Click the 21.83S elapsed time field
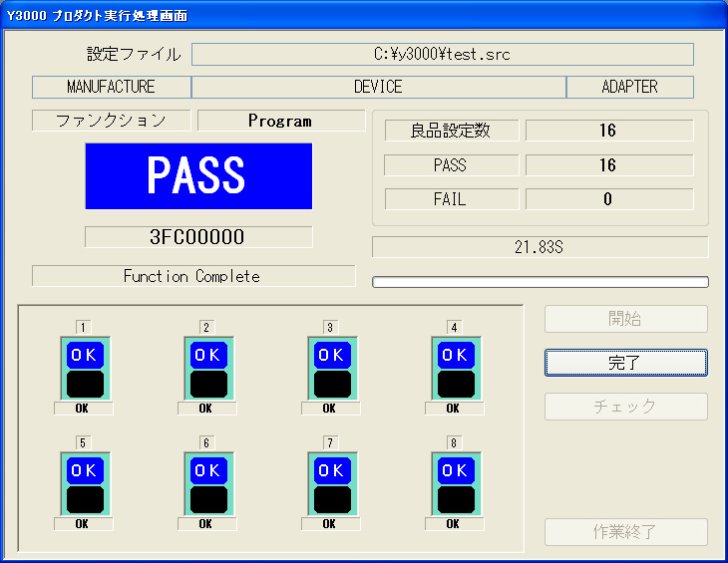 (541, 247)
